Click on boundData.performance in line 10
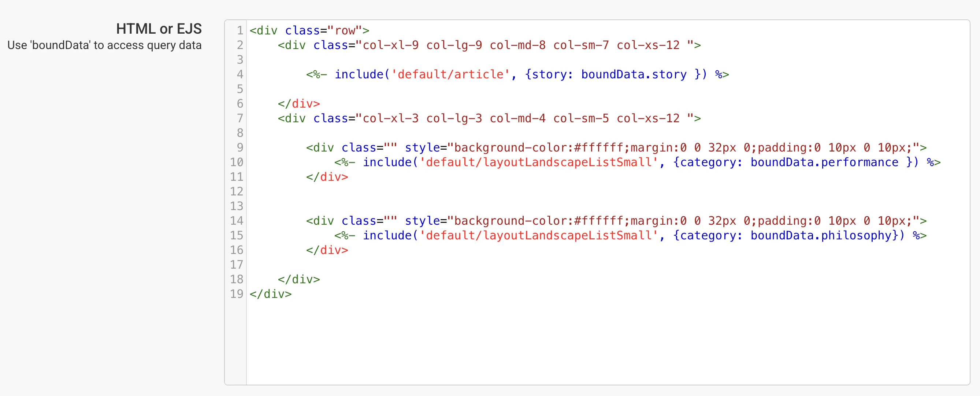 click(824, 162)
